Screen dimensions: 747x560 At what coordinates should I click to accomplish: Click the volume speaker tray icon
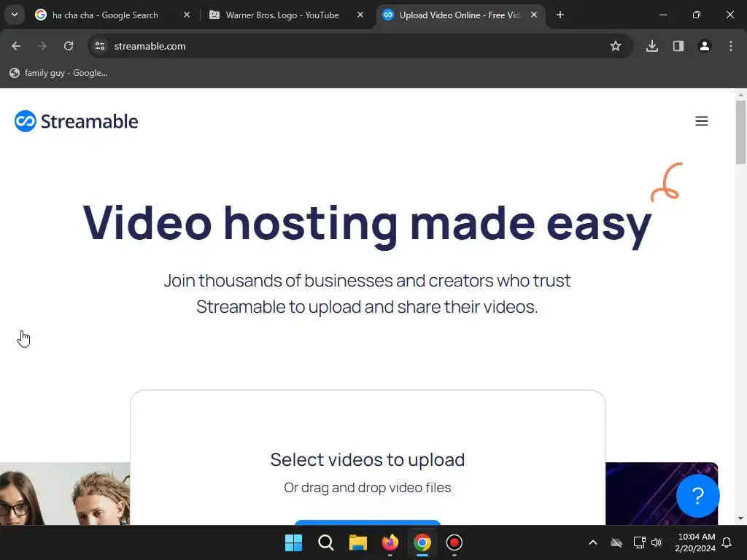657,542
